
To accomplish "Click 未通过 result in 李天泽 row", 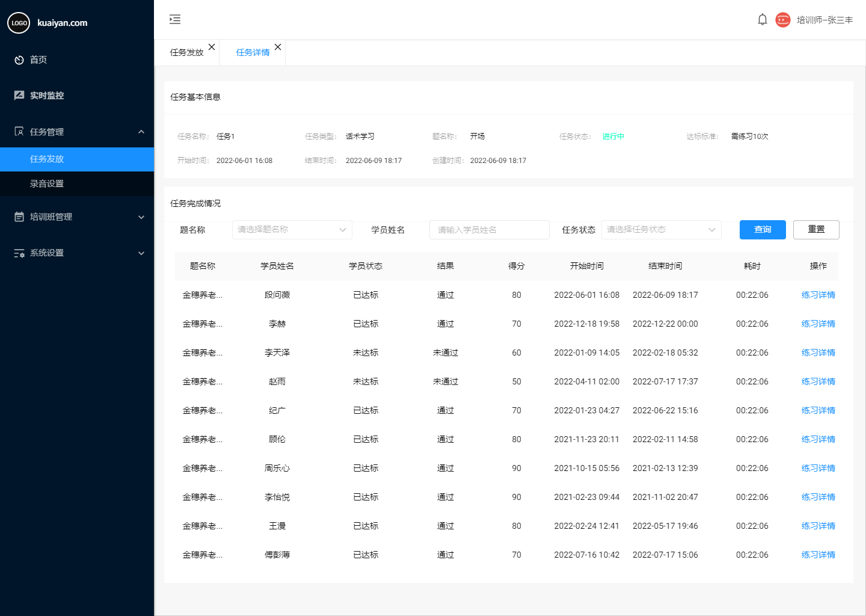I will point(446,353).
